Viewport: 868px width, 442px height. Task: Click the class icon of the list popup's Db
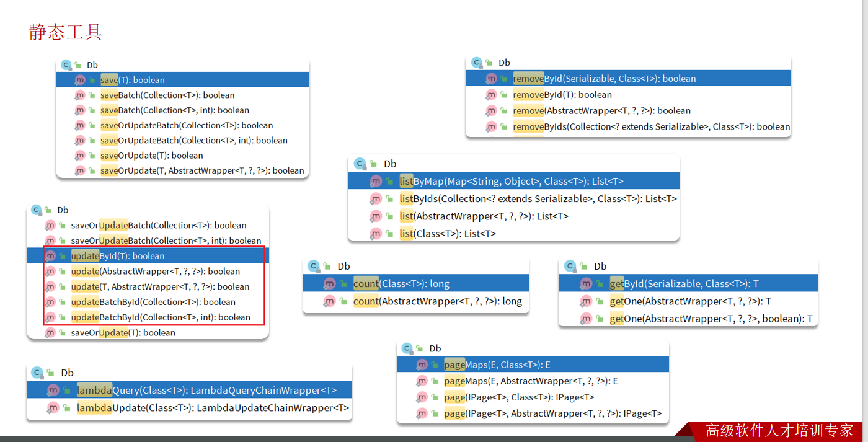(x=360, y=164)
